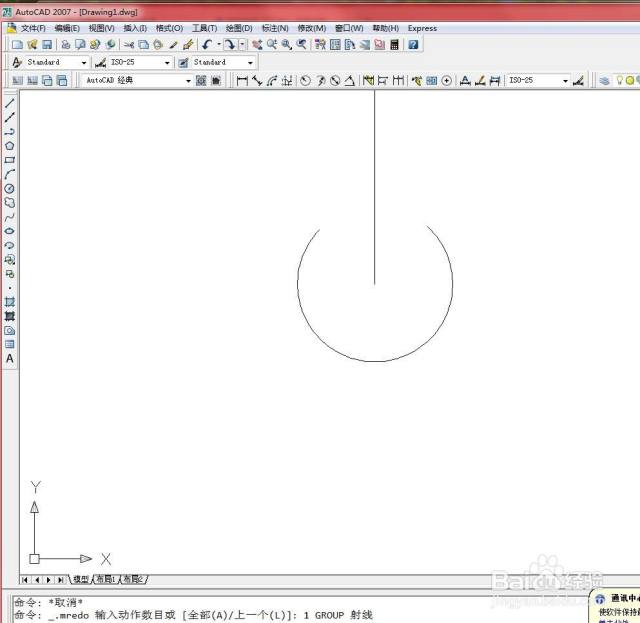
Task: Open the 文件(F) menu
Action: (x=33, y=28)
